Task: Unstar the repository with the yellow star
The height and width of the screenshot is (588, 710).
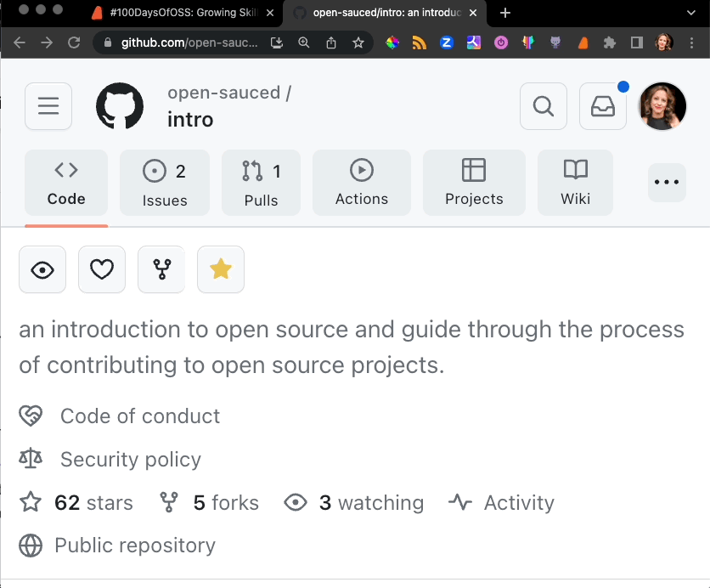Action: [221, 269]
